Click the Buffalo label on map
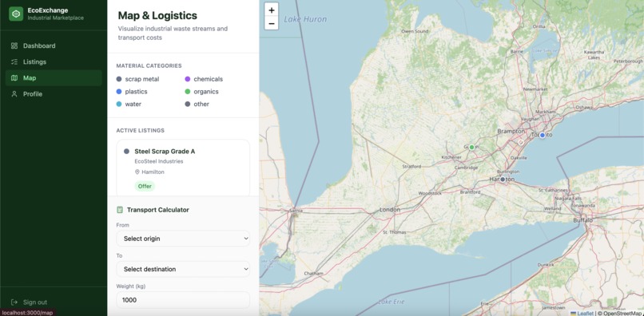Viewport: 644px width, 316px height. click(x=583, y=220)
